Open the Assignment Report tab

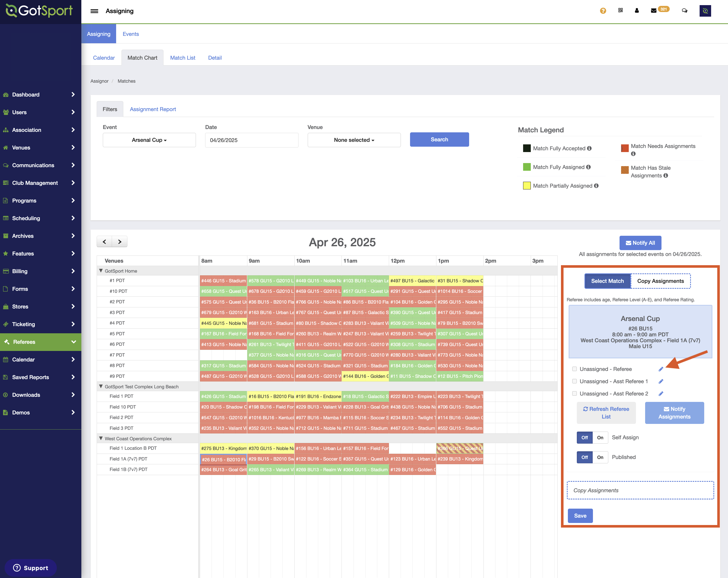(153, 109)
